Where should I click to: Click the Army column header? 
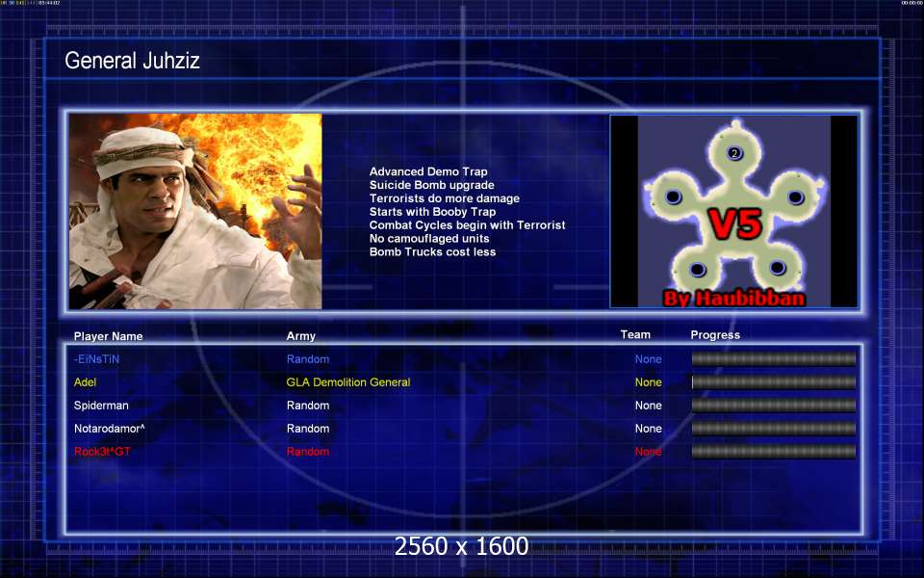tap(300, 336)
